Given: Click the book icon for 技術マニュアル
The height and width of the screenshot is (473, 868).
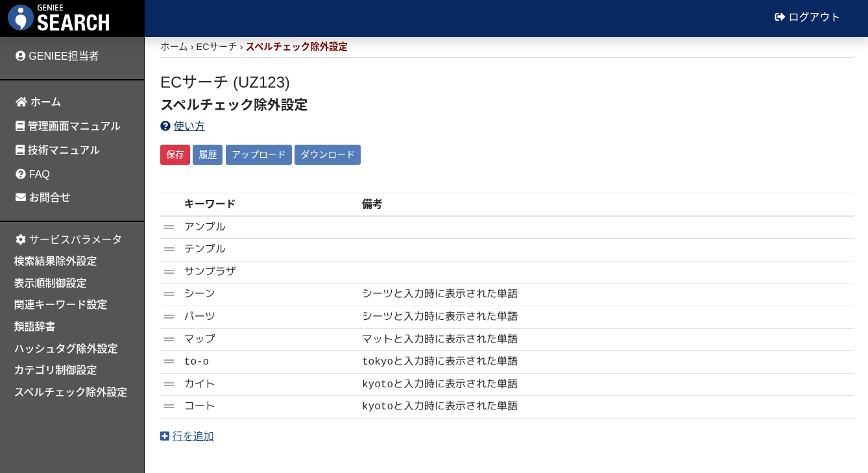Looking at the screenshot, I should pos(20,150).
